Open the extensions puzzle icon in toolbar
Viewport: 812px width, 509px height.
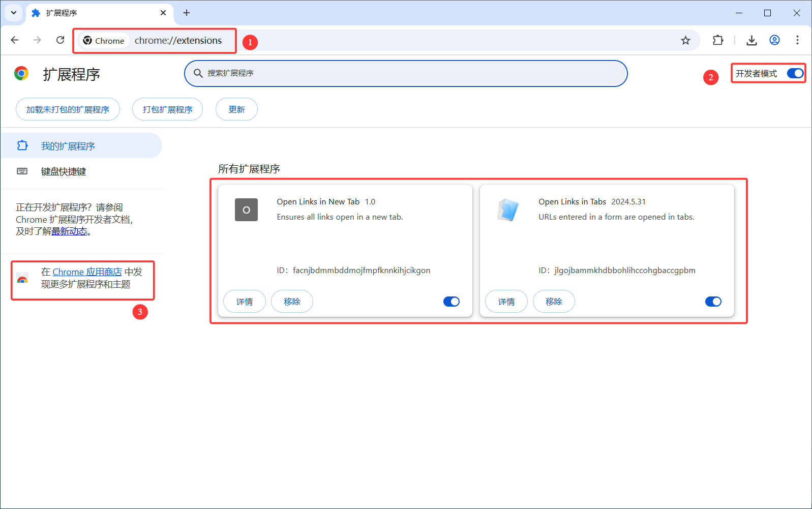[718, 40]
